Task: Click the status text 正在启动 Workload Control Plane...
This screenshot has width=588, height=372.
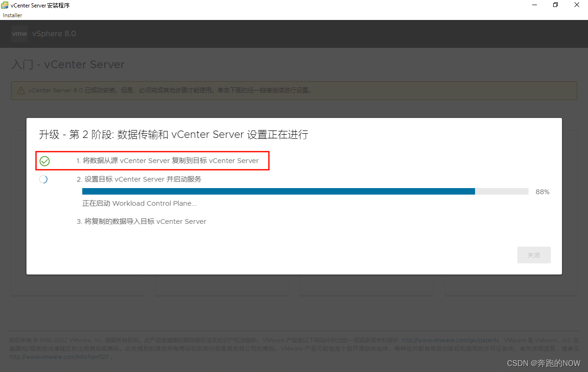Action: coord(139,203)
